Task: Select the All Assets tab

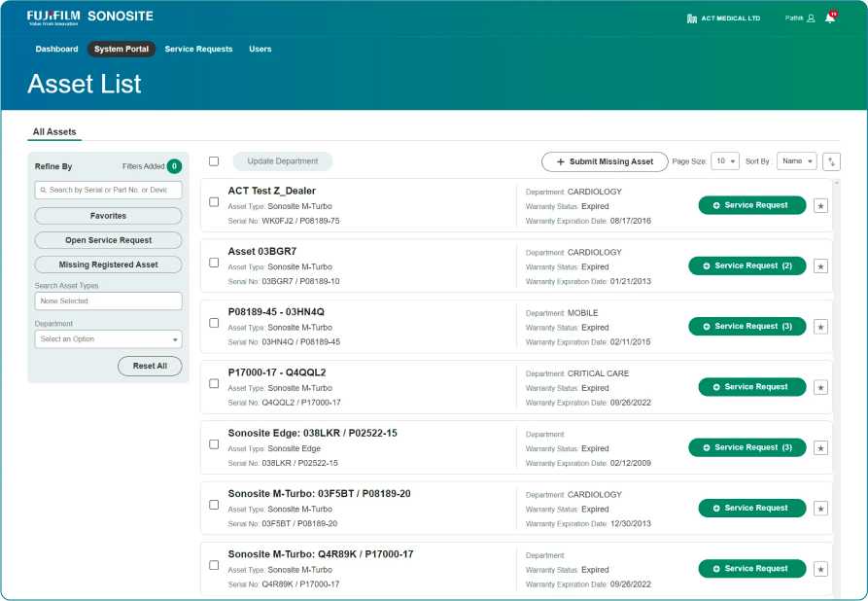Action: pyautogui.click(x=54, y=132)
